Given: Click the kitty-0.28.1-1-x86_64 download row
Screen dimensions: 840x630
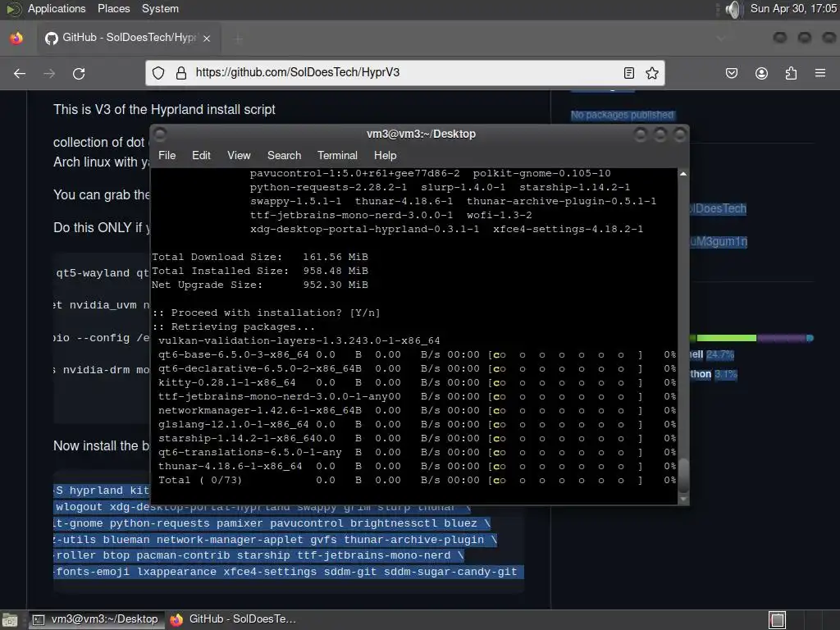Looking at the screenshot, I should (x=417, y=382).
